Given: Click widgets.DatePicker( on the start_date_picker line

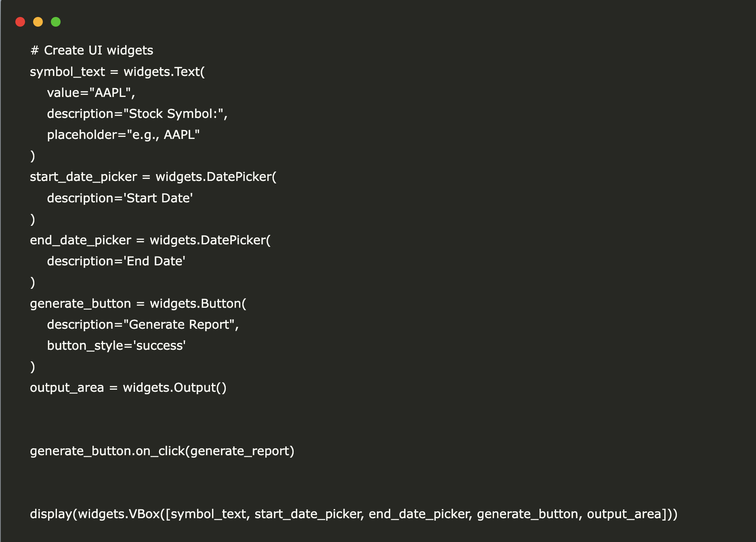Looking at the screenshot, I should pyautogui.click(x=216, y=177).
